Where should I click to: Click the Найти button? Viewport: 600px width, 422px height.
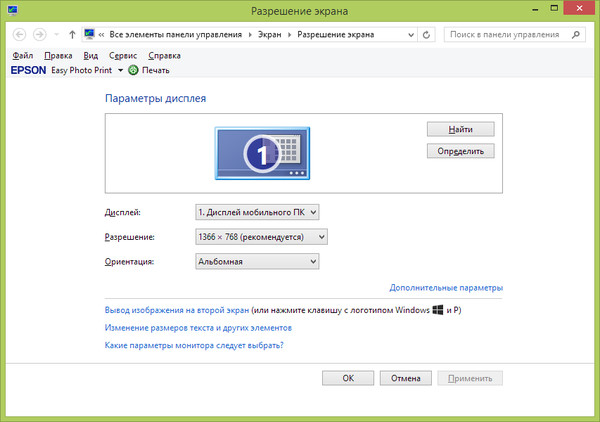click(x=460, y=129)
